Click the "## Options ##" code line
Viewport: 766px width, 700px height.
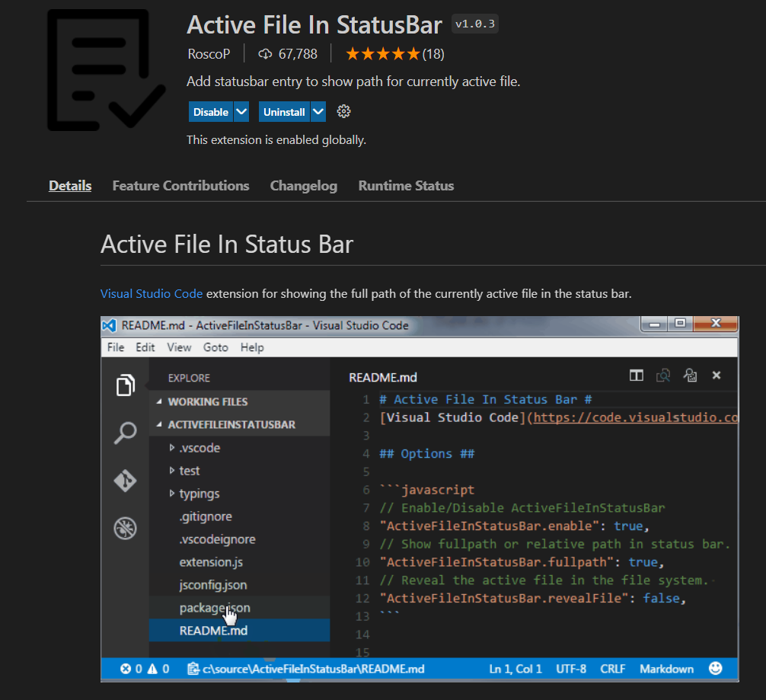427,454
